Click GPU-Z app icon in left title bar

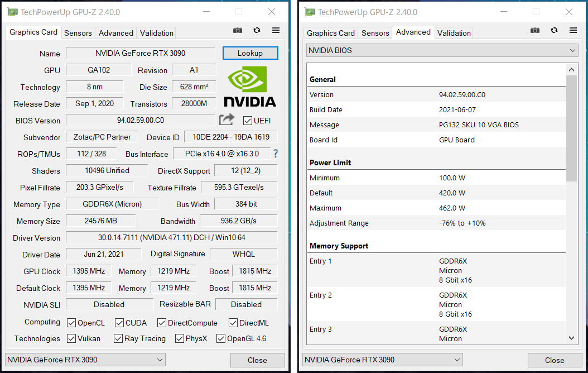[12, 12]
